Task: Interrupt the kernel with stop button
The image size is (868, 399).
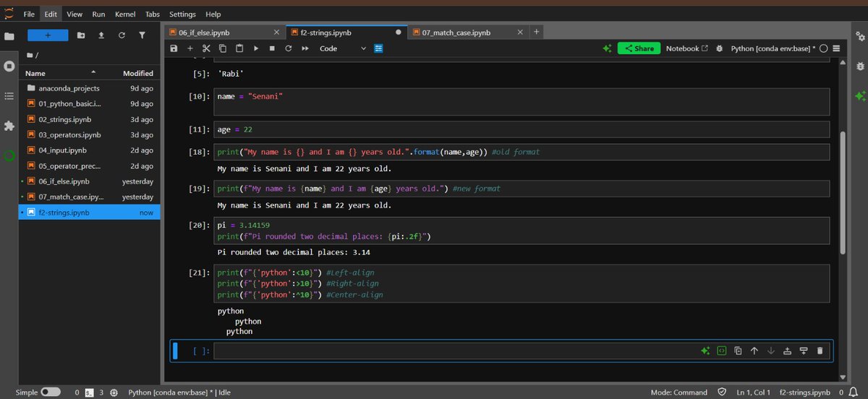Action: tap(272, 48)
